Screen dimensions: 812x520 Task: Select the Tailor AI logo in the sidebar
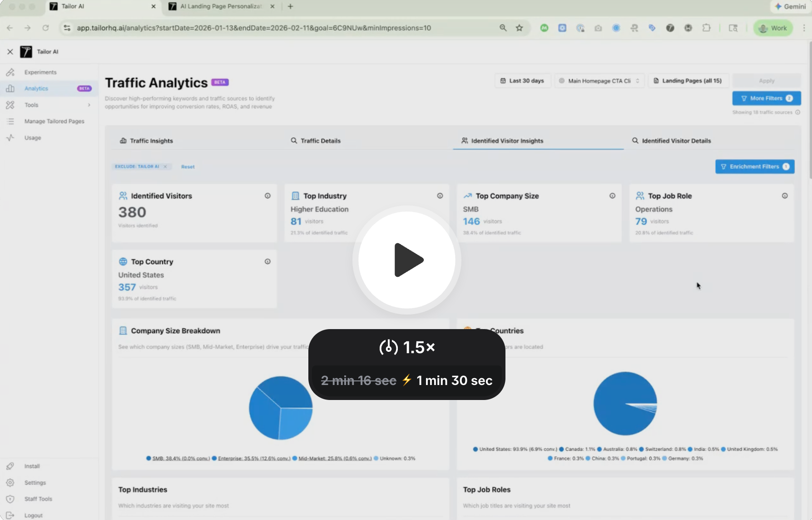pyautogui.click(x=26, y=51)
